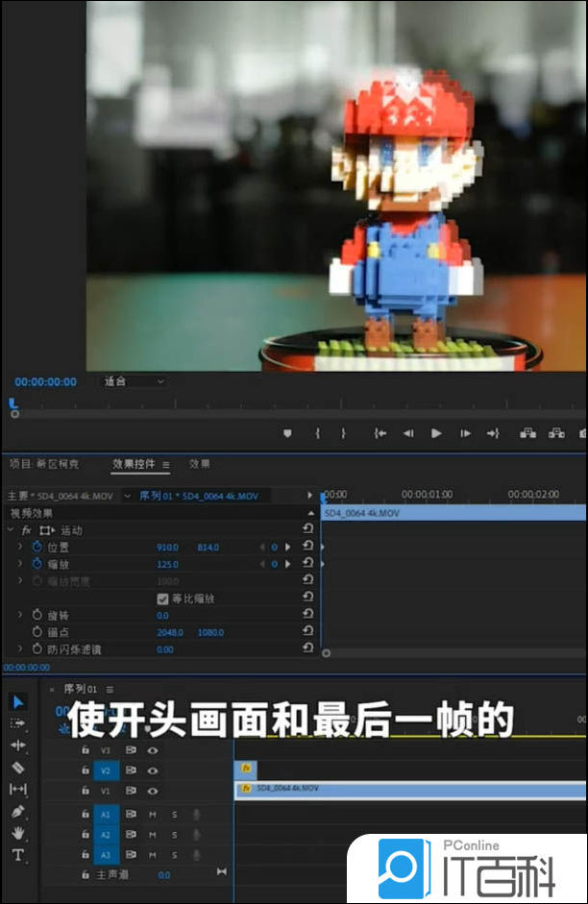588x904 pixels.
Task: Open the master clip SD4_0064 dropdown
Action: coord(128,496)
